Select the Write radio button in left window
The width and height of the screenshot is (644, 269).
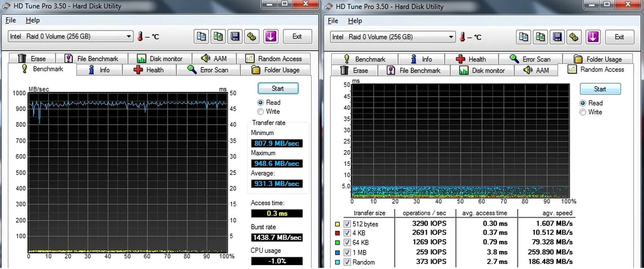point(261,111)
